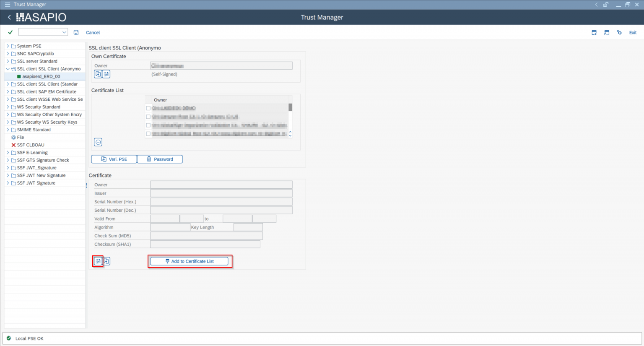This screenshot has height=346, width=644.
Task: Open a new GUI window via the star window icon
Action: (x=594, y=32)
